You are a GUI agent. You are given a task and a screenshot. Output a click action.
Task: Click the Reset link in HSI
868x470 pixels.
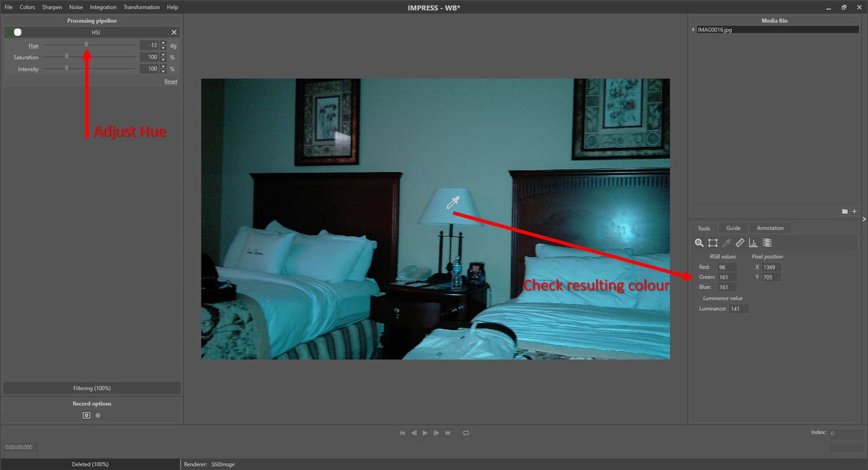coord(171,81)
